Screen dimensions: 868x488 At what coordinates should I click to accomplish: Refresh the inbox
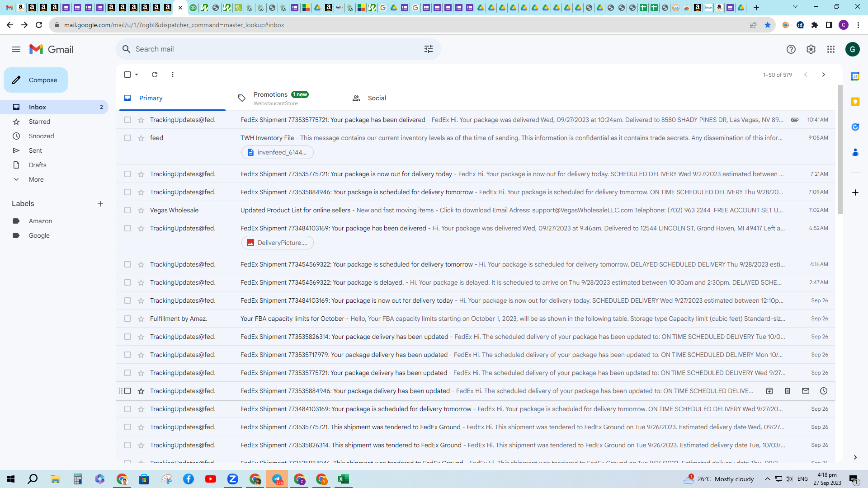pos(155,75)
